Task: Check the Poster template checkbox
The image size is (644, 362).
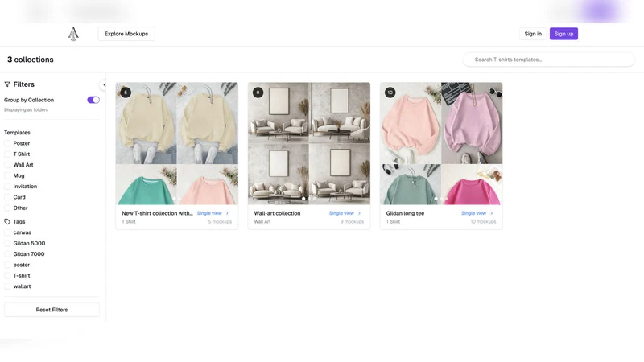Action: tap(7, 143)
